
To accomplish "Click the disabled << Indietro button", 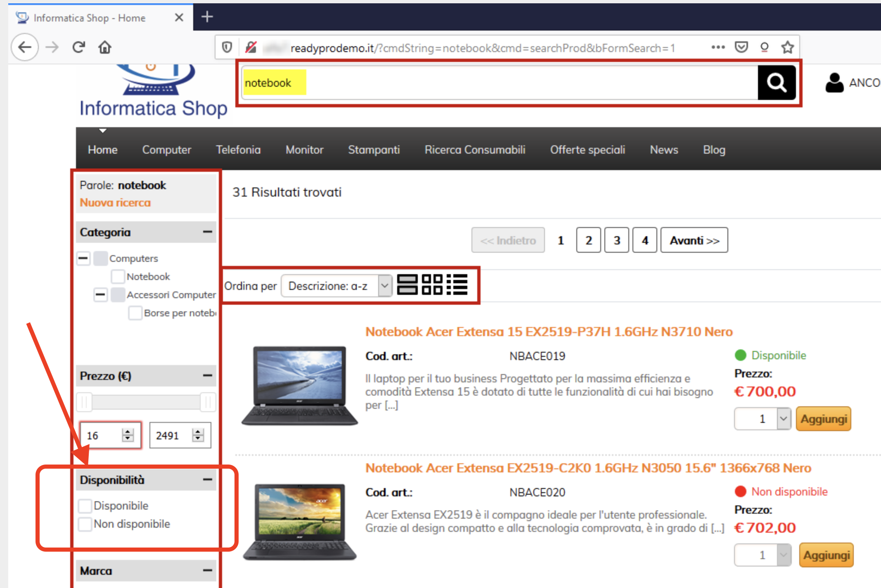I will pyautogui.click(x=508, y=240).
